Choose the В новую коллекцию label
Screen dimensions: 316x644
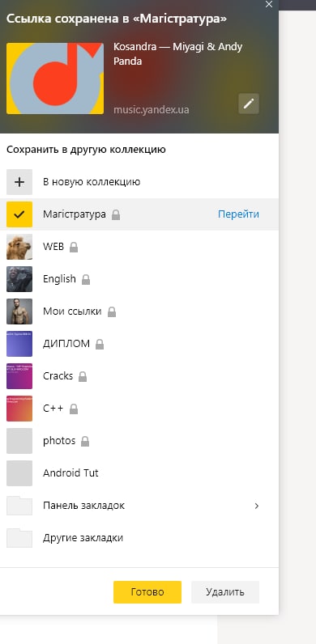(x=92, y=182)
